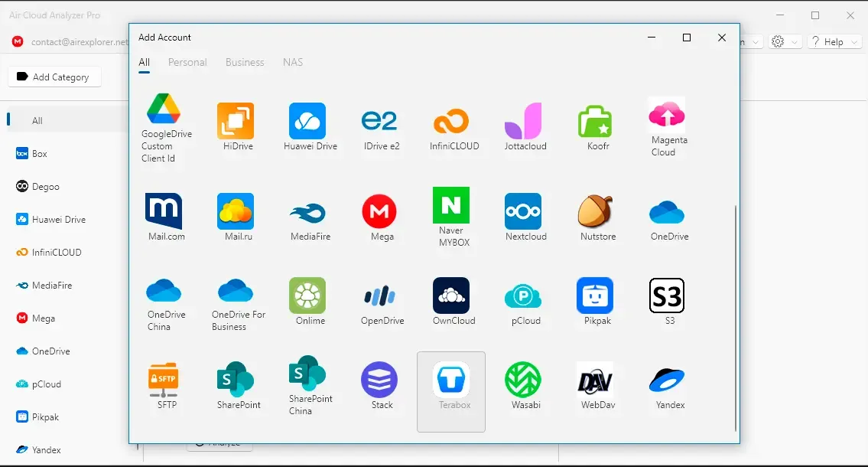
Task: Show the NAS providers tab
Action: tap(293, 63)
